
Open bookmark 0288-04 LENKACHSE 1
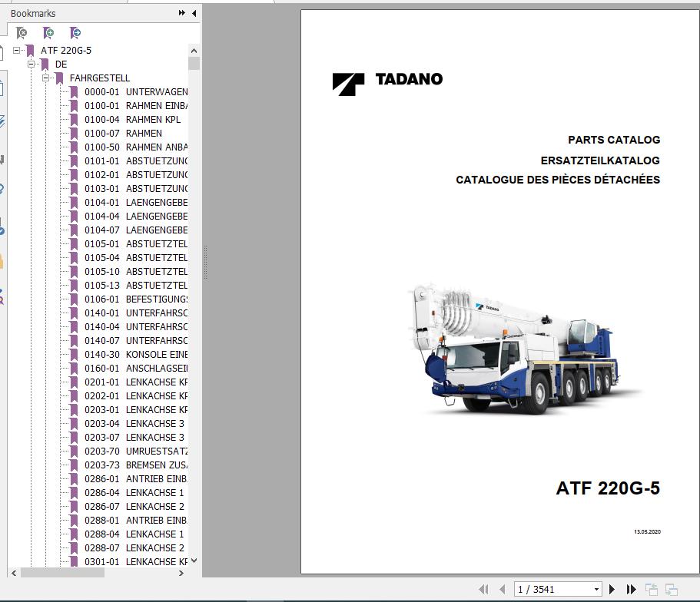pyautogui.click(x=134, y=534)
